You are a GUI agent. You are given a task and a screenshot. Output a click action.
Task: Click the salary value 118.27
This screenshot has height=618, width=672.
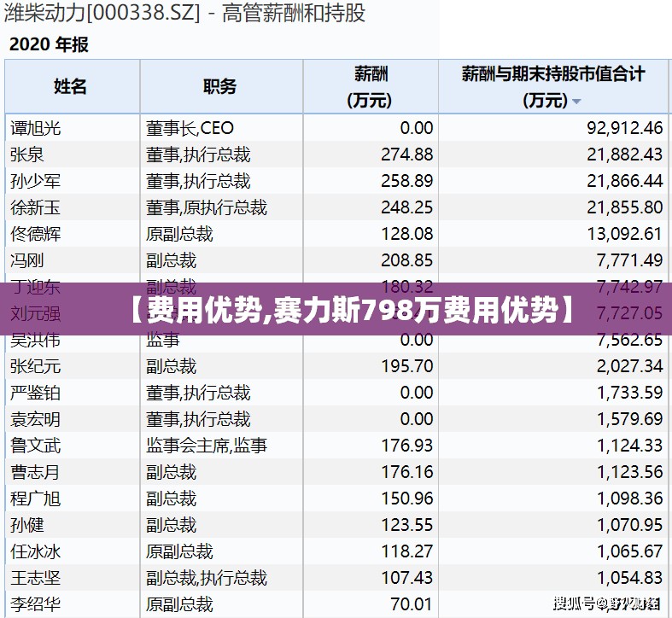click(407, 551)
